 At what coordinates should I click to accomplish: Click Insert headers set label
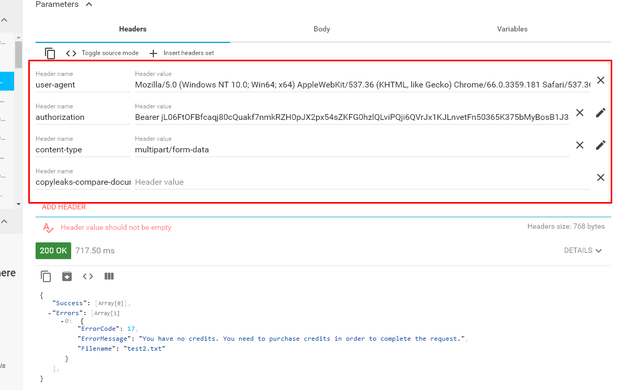[x=189, y=53]
